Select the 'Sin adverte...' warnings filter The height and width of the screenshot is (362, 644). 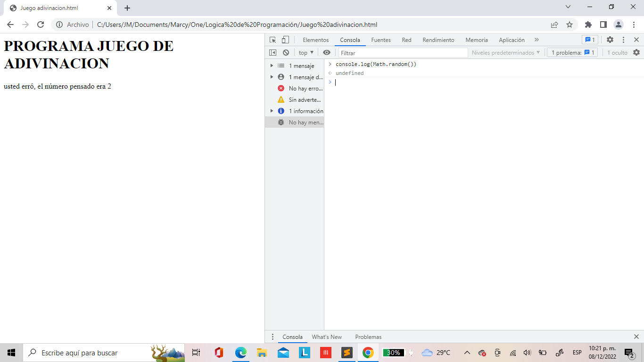[x=295, y=100]
